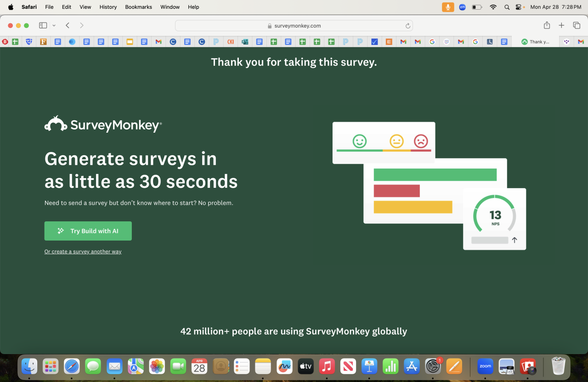Open Notes from the Dock
Image resolution: width=588 pixels, height=382 pixels.
tap(263, 366)
